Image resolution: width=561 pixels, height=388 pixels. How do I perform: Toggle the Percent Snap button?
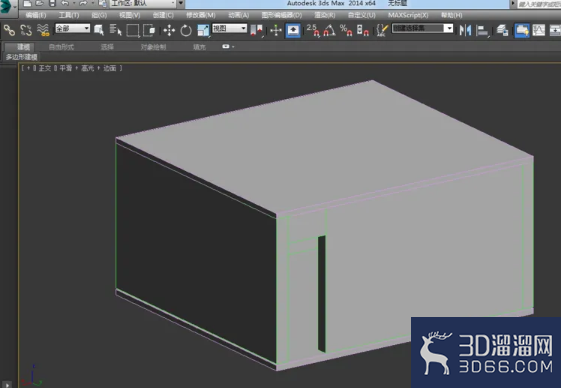click(x=346, y=30)
